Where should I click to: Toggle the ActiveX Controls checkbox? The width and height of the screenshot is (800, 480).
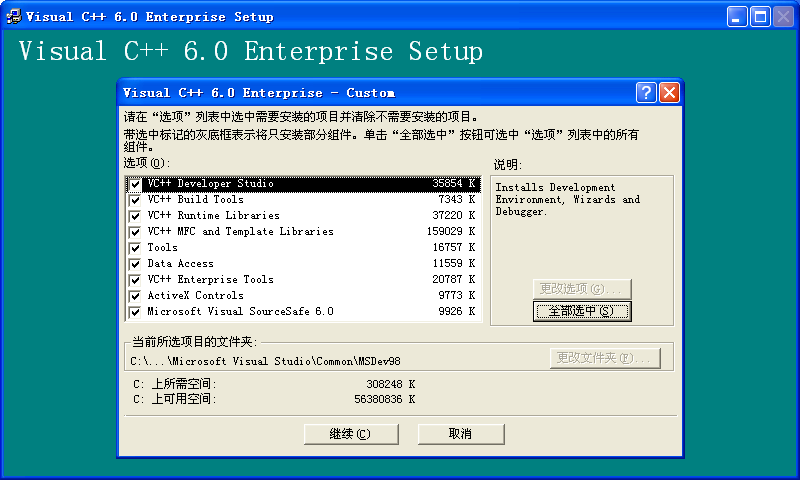tap(135, 296)
